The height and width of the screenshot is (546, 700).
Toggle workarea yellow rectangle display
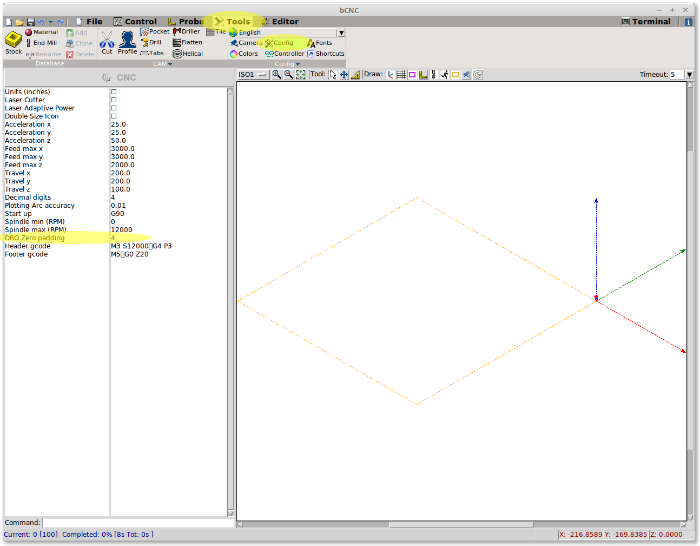pos(455,75)
